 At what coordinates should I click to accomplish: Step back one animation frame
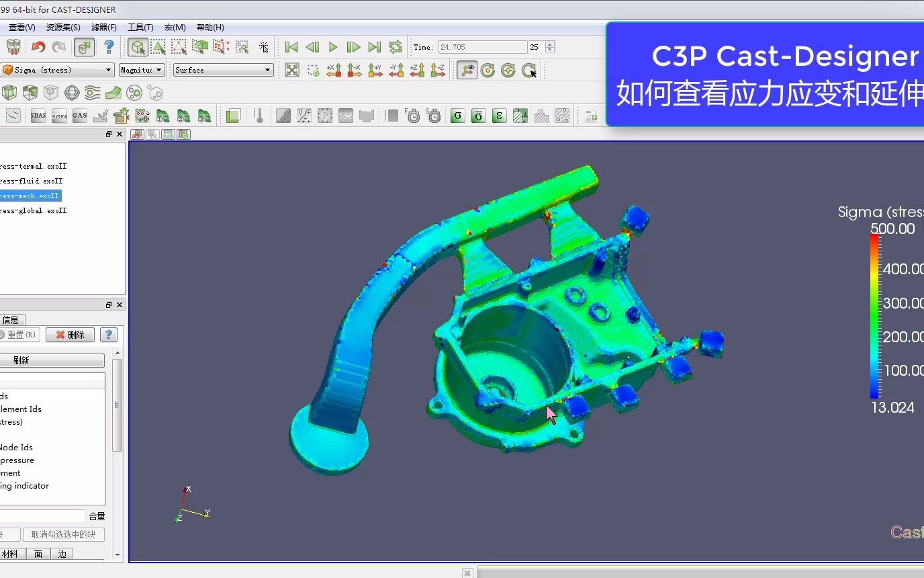point(312,47)
